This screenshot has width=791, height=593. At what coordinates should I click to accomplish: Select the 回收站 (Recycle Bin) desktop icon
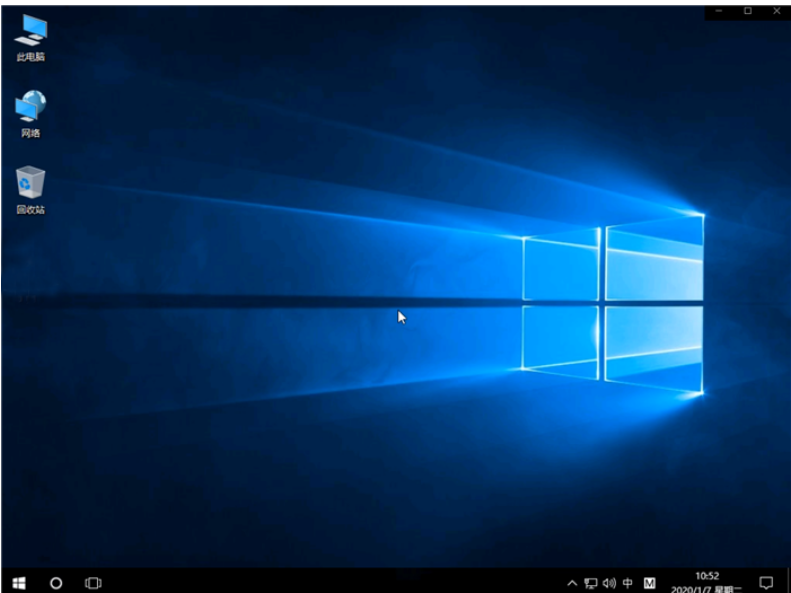pos(30,183)
